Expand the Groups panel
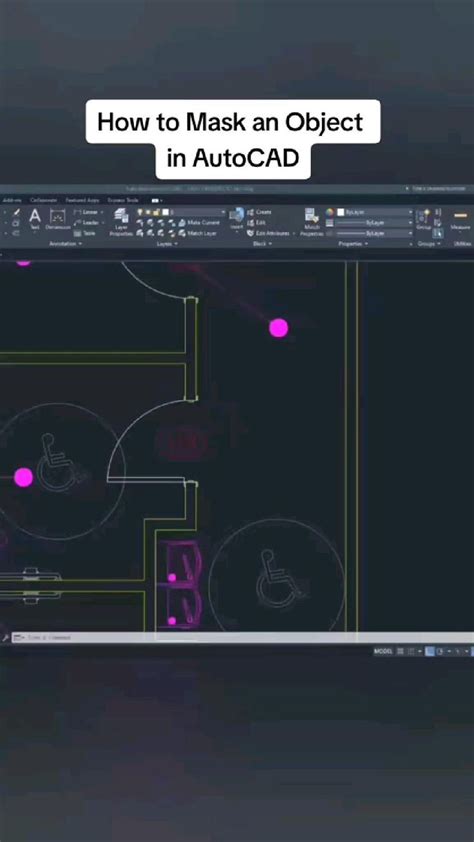The image size is (474, 842). 429,244
